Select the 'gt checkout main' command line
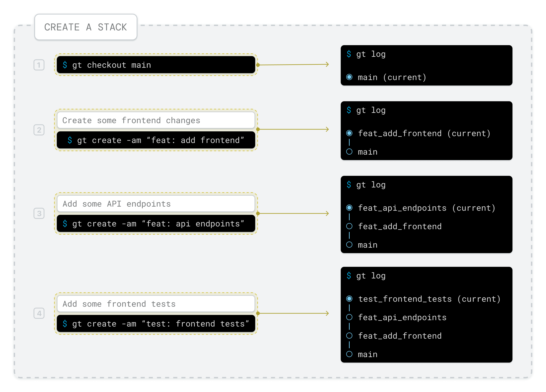Viewport: 546px width, 392px height. coord(156,65)
